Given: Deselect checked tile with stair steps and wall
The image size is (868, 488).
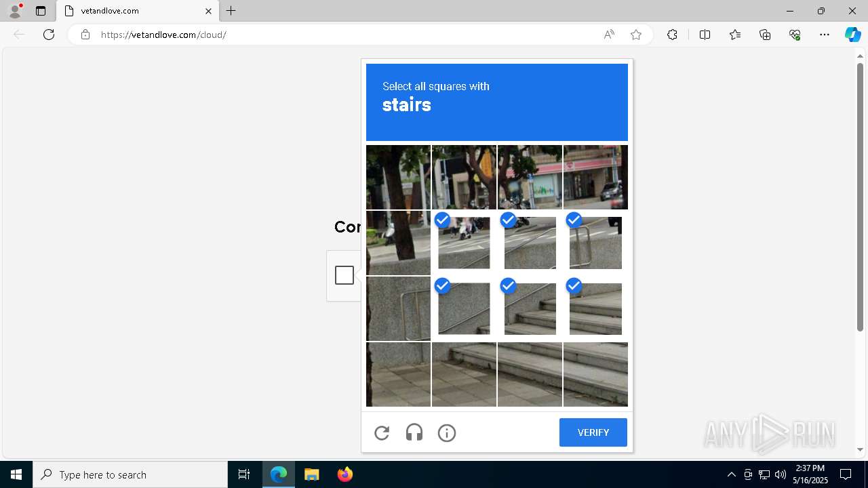Looking at the screenshot, I should click(x=530, y=308).
